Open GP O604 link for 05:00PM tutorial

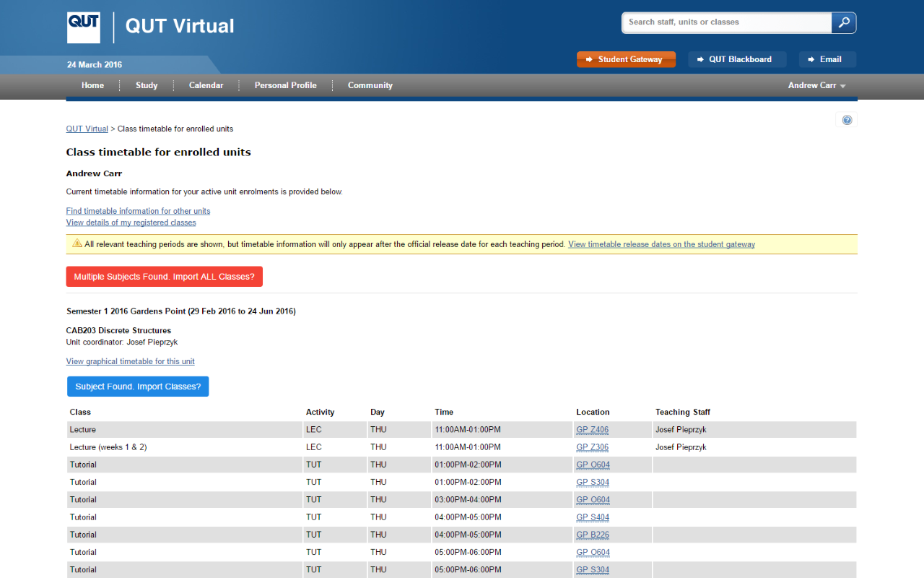593,552
